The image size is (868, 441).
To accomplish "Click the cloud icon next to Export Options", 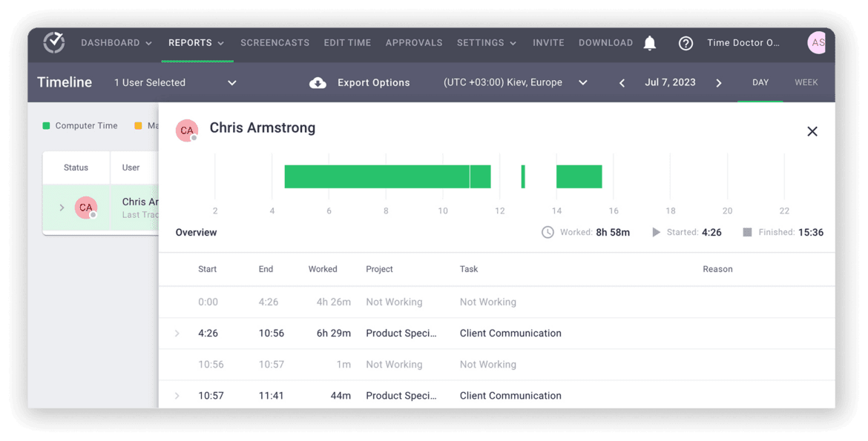I will point(318,82).
